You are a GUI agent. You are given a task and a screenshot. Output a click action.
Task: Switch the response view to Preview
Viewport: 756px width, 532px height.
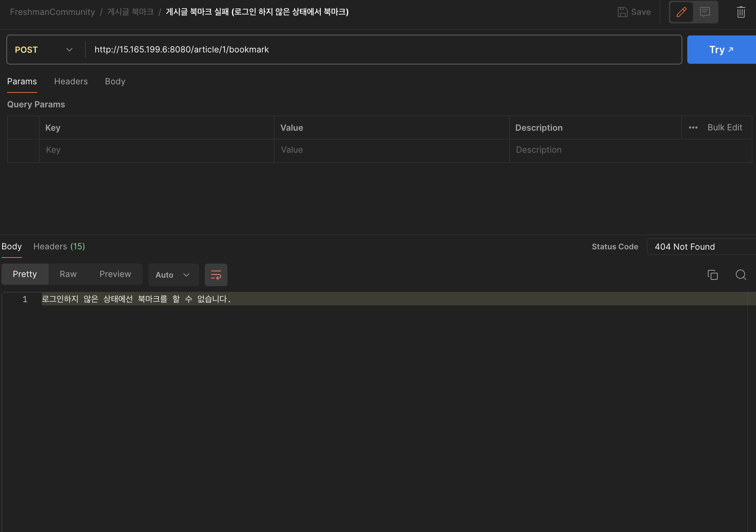[x=115, y=274]
